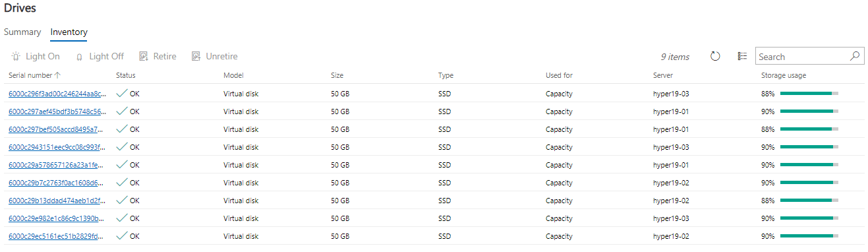Viewport: 868px width, 252px height.
Task: Click the Light On bulb icon
Action: pyautogui.click(x=15, y=57)
